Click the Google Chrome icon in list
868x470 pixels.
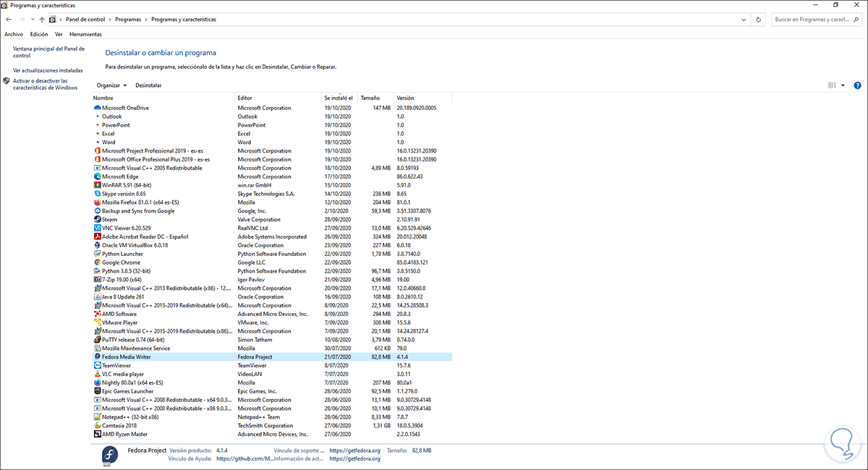(97, 262)
